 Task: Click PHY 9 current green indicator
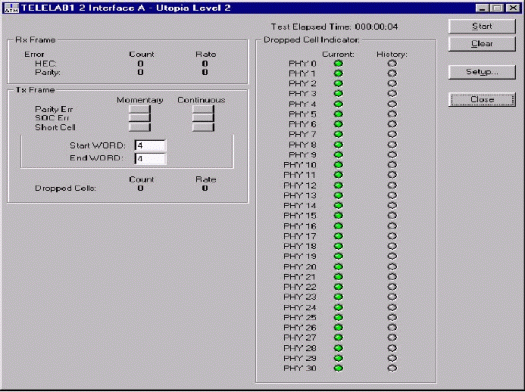[339, 155]
